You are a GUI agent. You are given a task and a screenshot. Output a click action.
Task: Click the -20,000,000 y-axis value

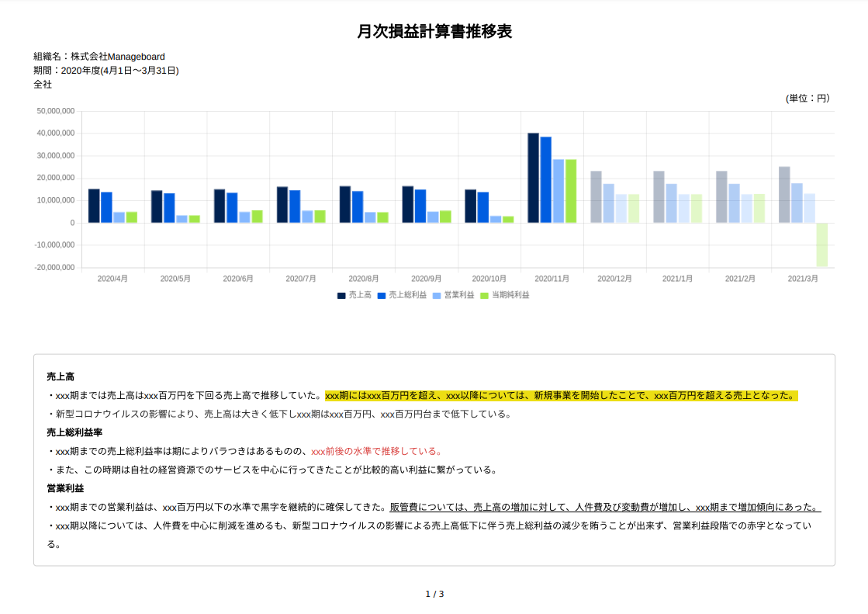point(54,268)
